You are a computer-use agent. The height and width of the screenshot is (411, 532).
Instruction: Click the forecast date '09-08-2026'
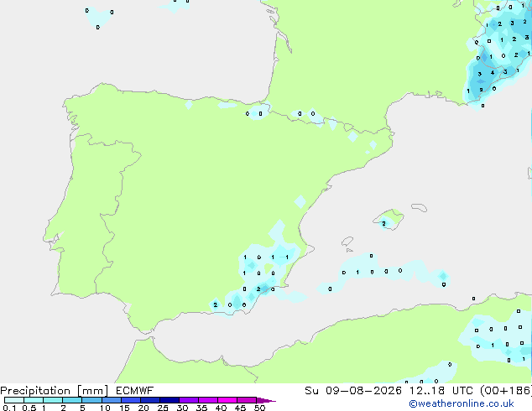(363, 391)
